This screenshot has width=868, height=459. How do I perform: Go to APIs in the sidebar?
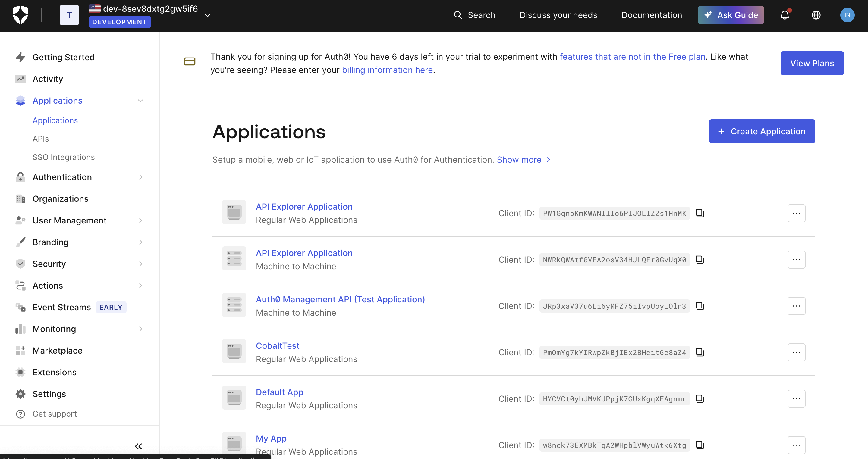click(x=41, y=139)
